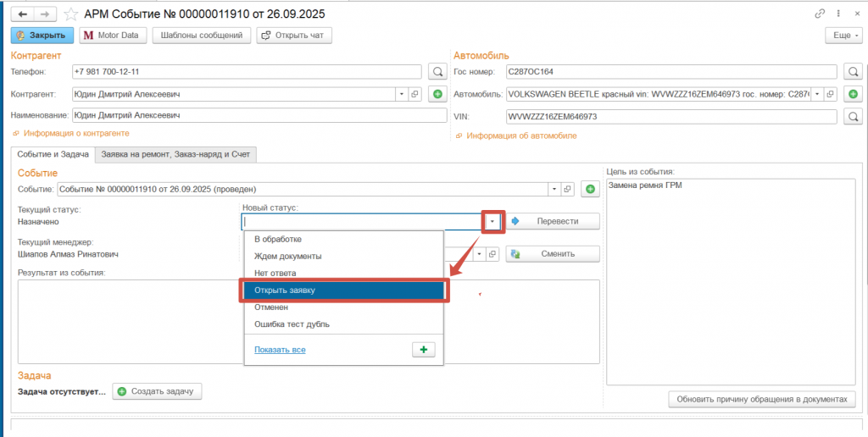The width and height of the screenshot is (868, 437).
Task: Choose Ждем документы status option
Action: (x=287, y=256)
